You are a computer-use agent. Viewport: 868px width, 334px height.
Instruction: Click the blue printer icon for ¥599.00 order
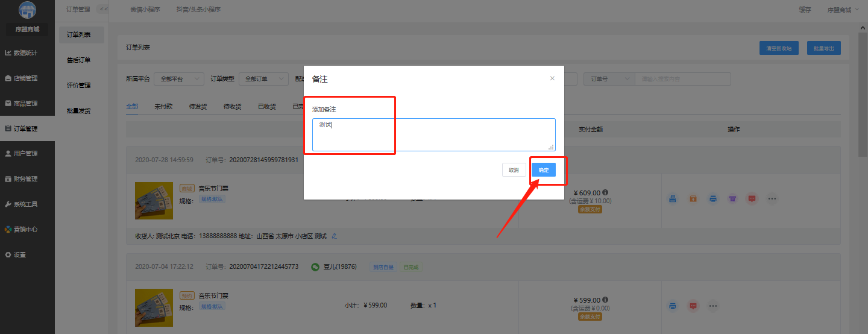[x=673, y=306]
